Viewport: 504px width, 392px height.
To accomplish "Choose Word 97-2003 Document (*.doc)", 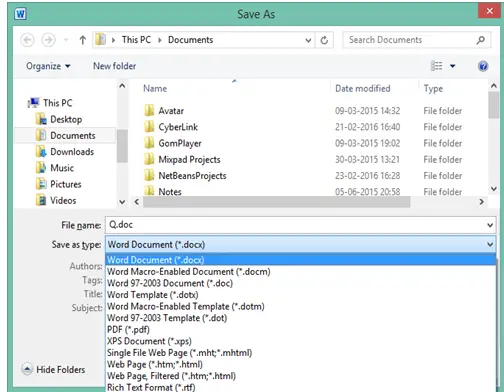I will coord(300,283).
